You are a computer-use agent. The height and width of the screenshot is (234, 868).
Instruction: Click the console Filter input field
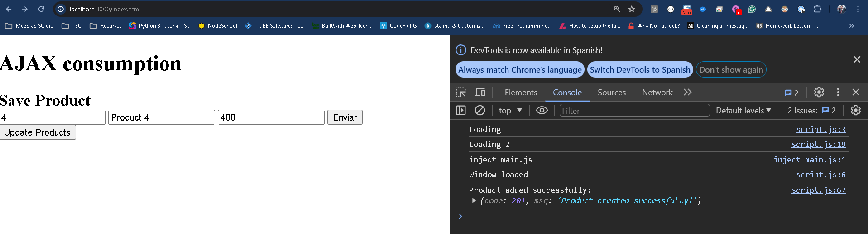click(634, 111)
